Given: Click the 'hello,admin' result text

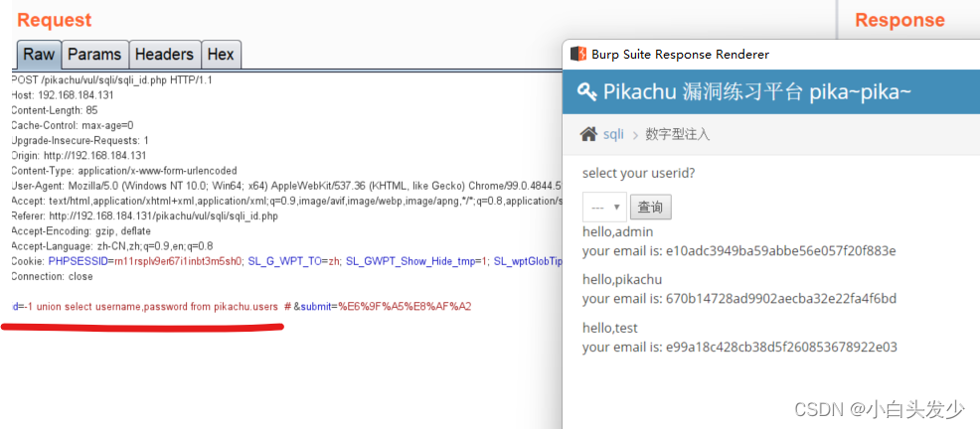Looking at the screenshot, I should [617, 232].
